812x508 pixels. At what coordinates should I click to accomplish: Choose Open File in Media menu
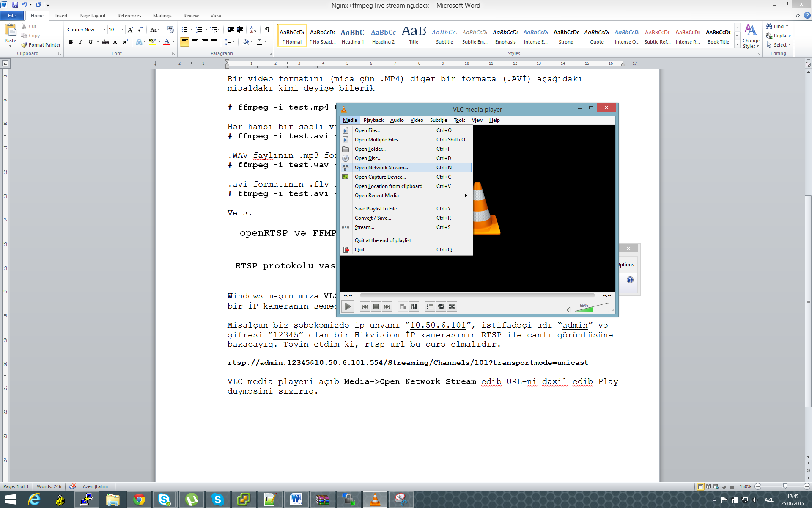click(406, 130)
